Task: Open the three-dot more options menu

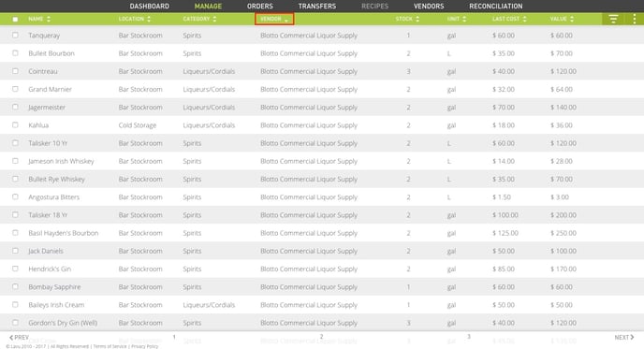Action: (x=634, y=19)
